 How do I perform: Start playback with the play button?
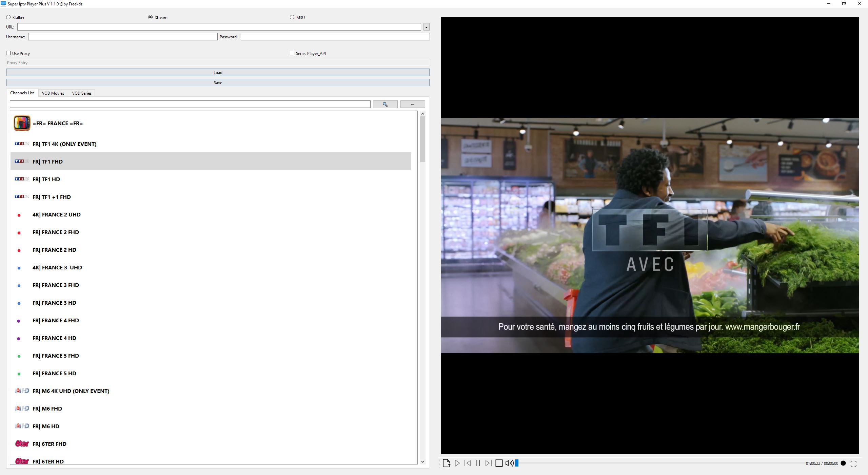point(457,463)
